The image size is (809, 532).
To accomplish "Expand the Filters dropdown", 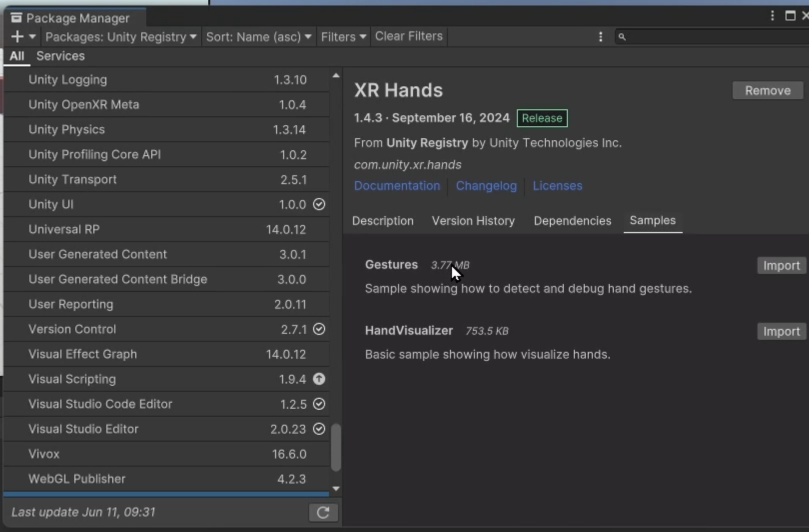I will click(x=344, y=36).
